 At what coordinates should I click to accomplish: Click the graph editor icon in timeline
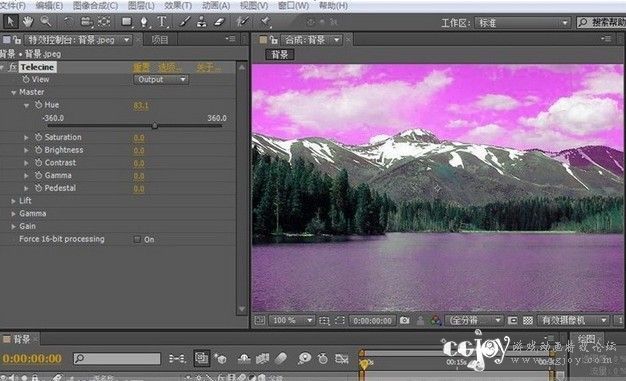pos(341,359)
